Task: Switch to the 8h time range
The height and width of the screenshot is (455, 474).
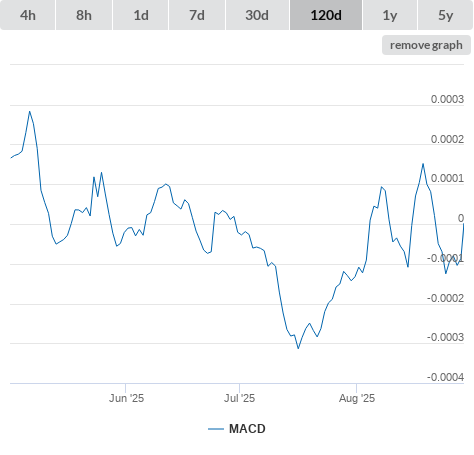Action: (x=84, y=15)
